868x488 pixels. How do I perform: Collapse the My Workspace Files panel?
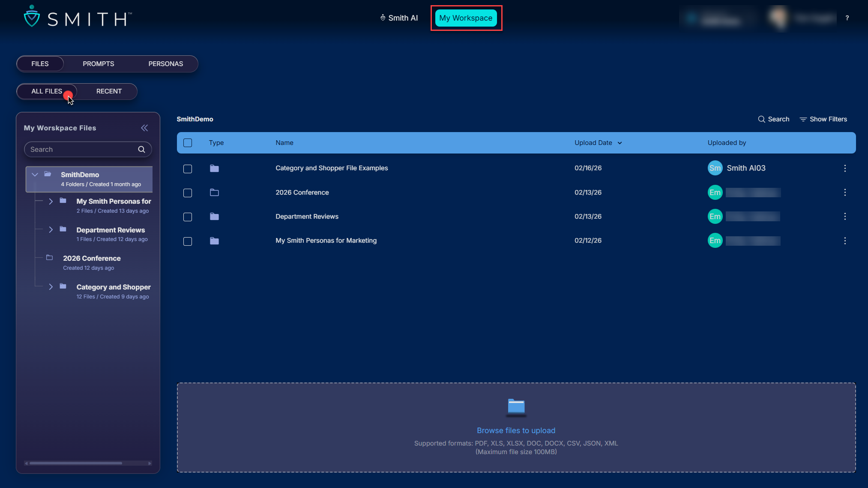144,128
